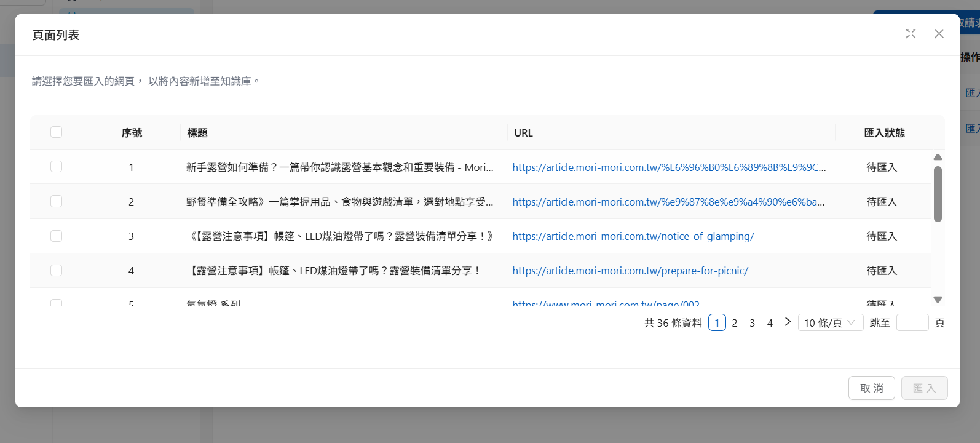Close the 頁面列表 dialog
Image resolution: width=980 pixels, height=443 pixels.
[x=939, y=34]
